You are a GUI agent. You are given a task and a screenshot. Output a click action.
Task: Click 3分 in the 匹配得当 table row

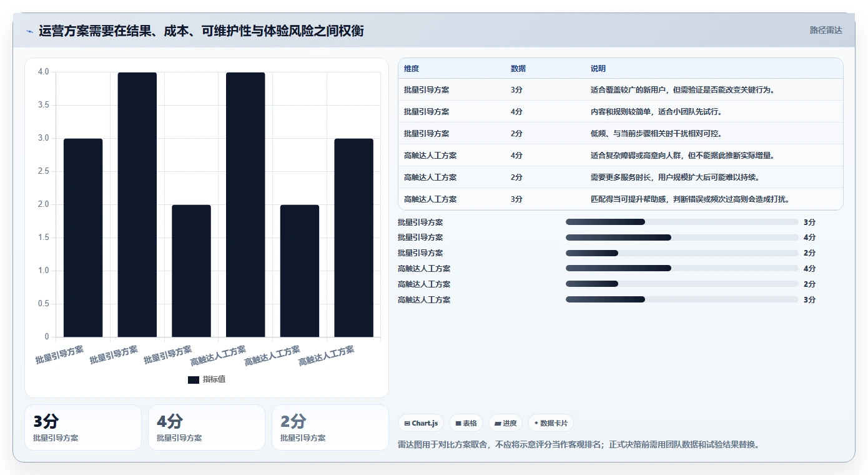coord(516,199)
